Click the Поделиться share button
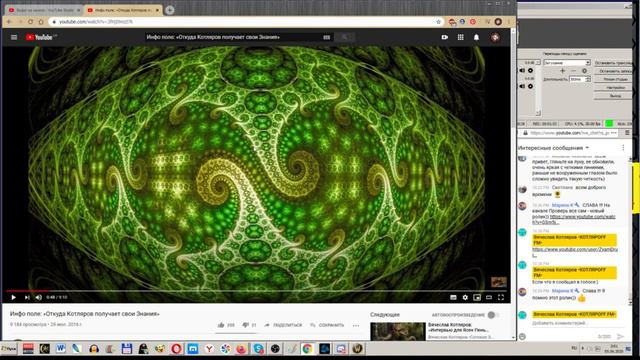Viewport: 640px width, 360px height. pos(283,325)
